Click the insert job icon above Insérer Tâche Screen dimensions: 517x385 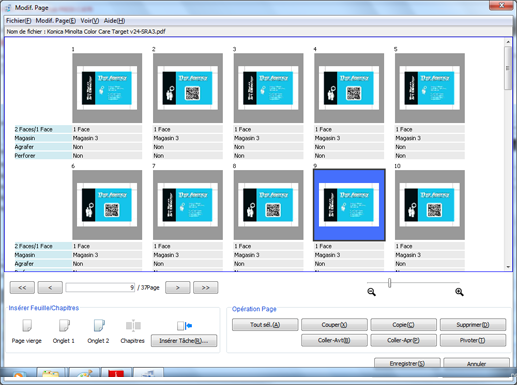click(x=184, y=325)
